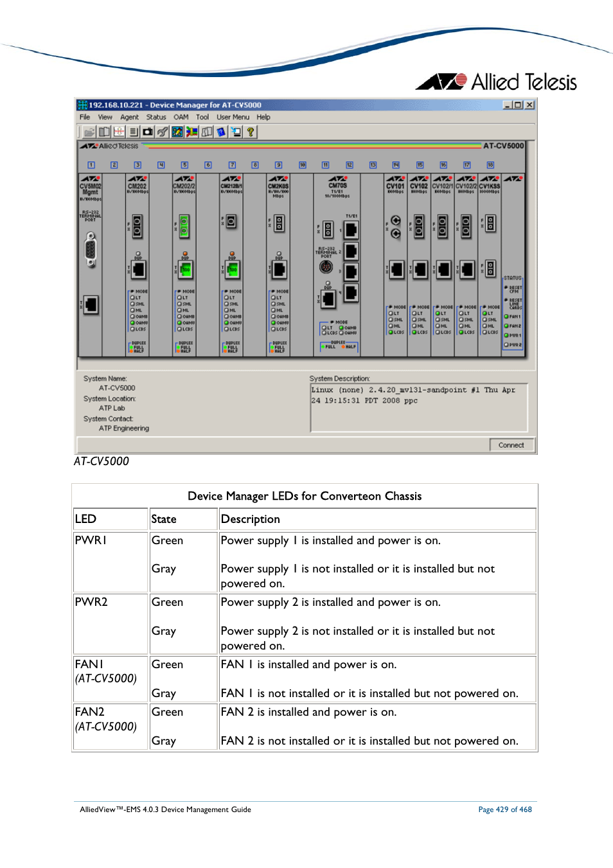The image size is (613, 868).
Task: Click the Device Manager window title icon
Action: click(82, 105)
